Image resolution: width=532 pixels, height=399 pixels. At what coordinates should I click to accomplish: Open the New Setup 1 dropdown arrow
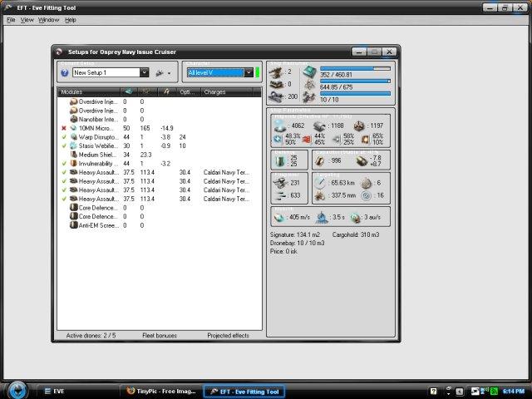coord(144,72)
